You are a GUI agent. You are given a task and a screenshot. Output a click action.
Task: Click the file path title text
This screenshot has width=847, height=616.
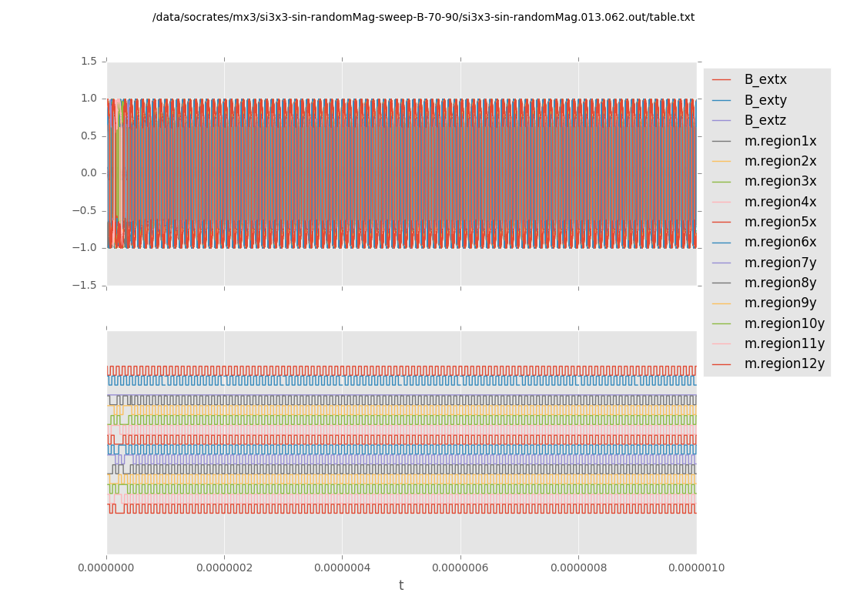click(423, 17)
